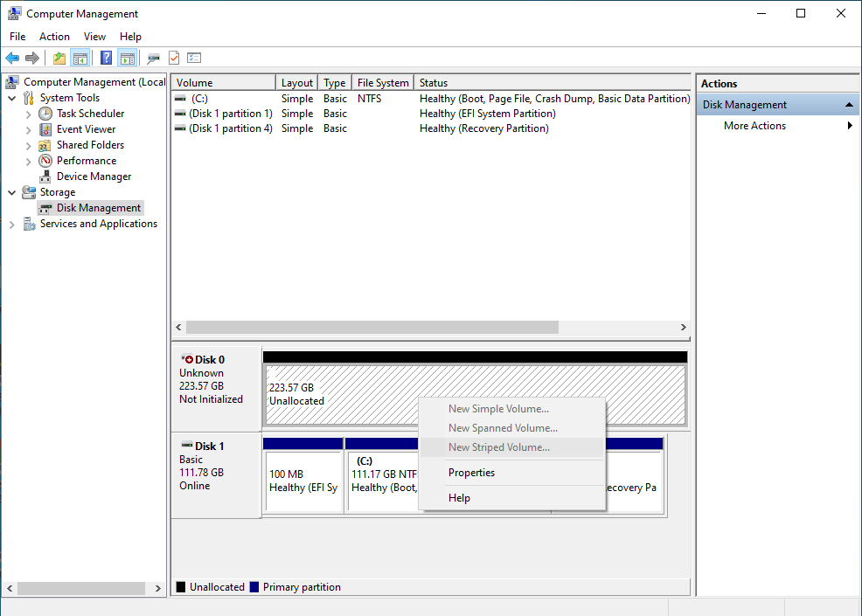Screen dimensions: 862x616
Task: Choose Properties in the context menu
Action: (511, 473)
